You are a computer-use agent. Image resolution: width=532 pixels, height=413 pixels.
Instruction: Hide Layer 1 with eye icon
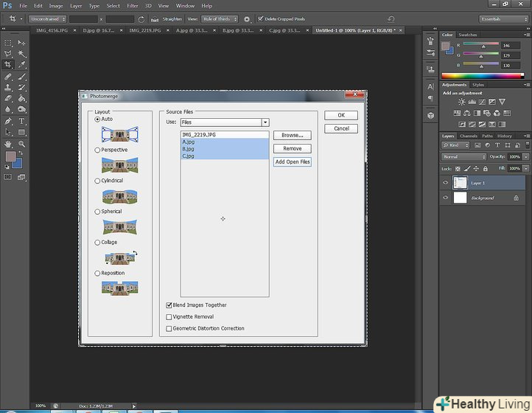coord(445,183)
